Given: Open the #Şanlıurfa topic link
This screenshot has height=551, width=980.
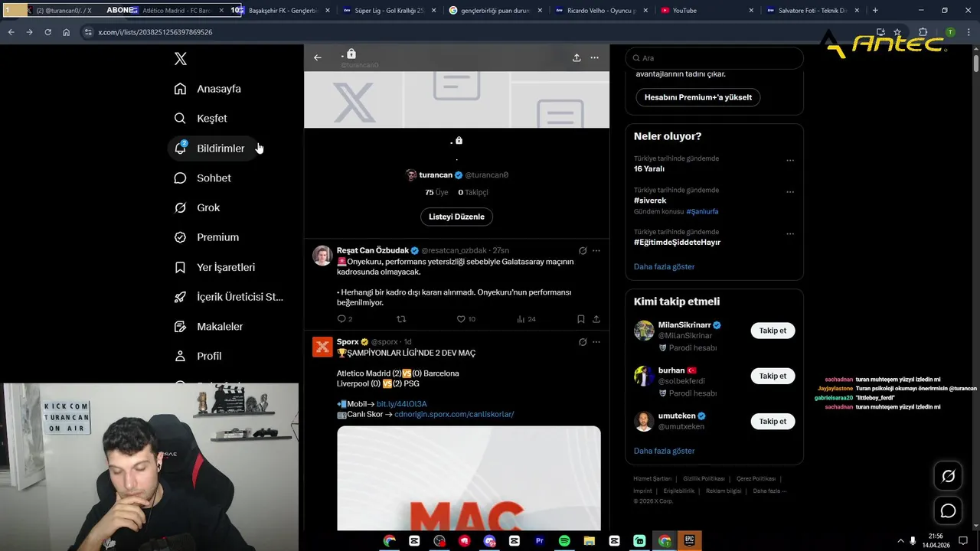Looking at the screenshot, I should coord(702,211).
